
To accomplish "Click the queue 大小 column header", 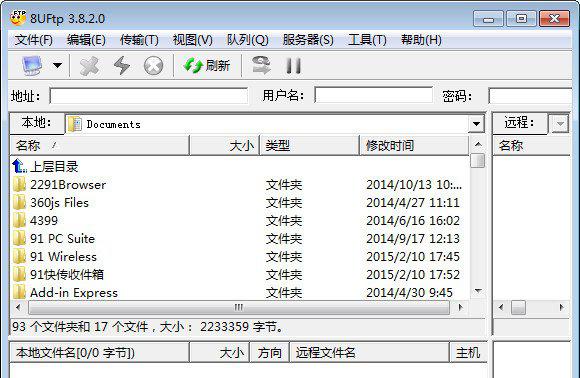I will [220, 352].
